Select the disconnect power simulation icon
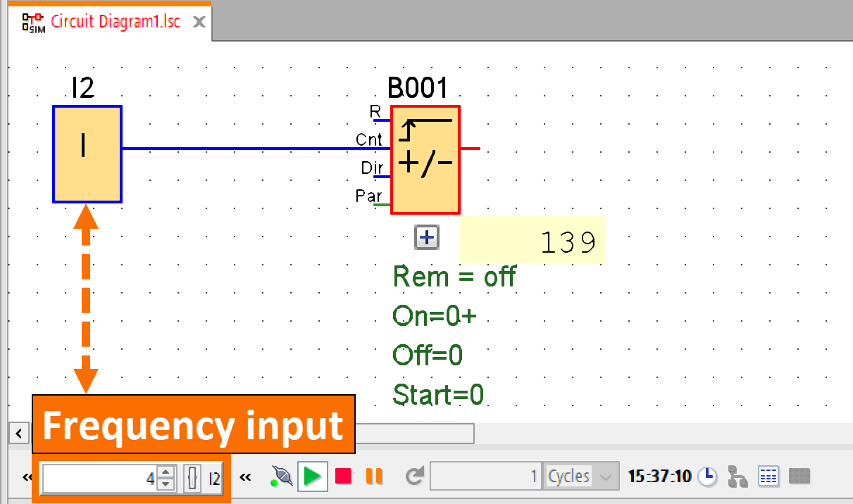 coord(281,476)
